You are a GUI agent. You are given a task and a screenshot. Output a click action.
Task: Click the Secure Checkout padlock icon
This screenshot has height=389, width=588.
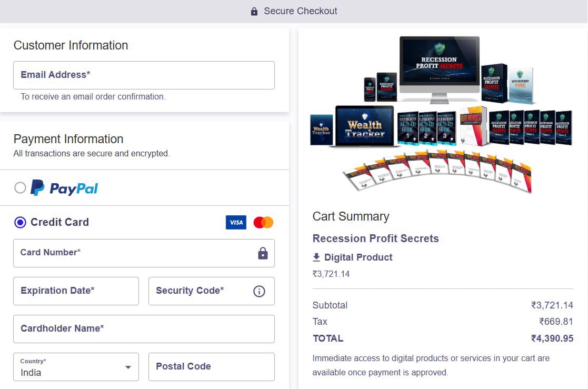coord(254,11)
